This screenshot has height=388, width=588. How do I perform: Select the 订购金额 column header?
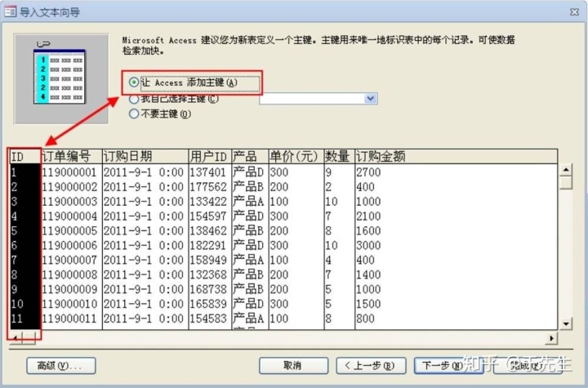point(456,157)
